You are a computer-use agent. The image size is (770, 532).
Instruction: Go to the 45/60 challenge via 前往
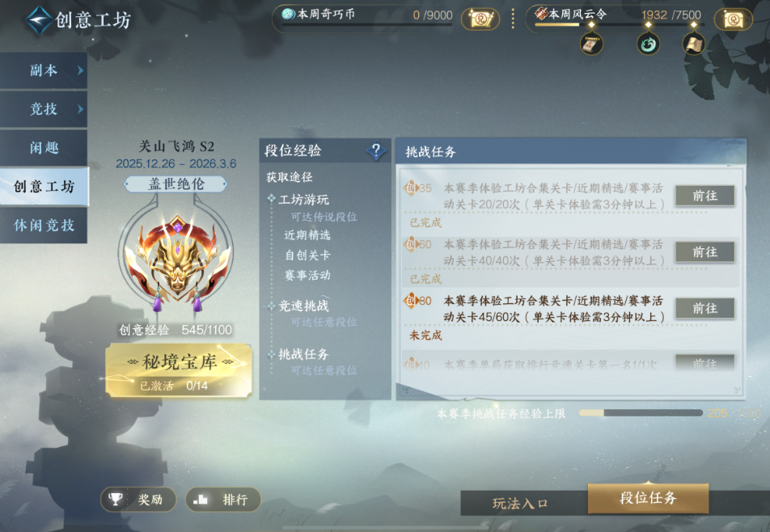pyautogui.click(x=705, y=309)
